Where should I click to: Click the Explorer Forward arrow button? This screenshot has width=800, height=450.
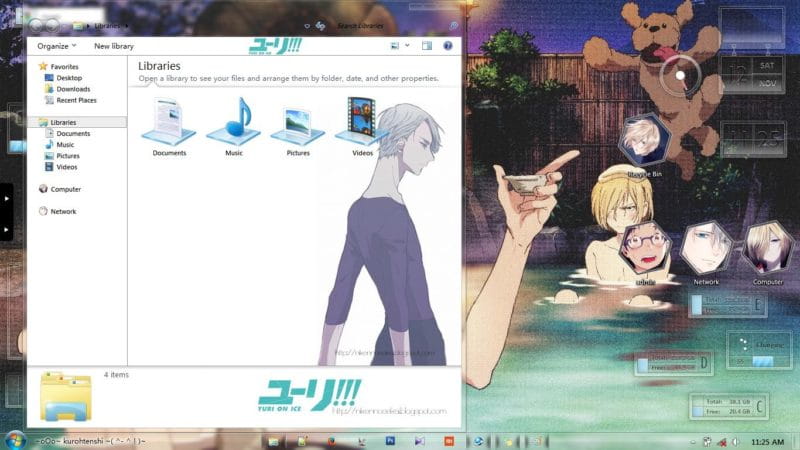(52, 25)
